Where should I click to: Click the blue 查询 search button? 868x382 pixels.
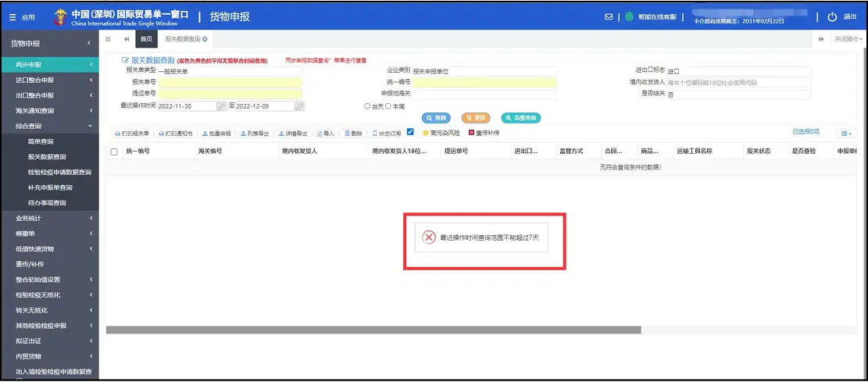click(436, 118)
